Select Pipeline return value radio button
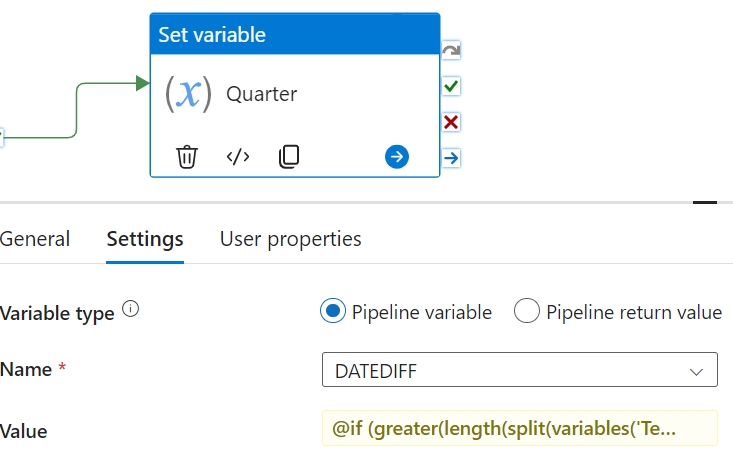 [x=526, y=311]
